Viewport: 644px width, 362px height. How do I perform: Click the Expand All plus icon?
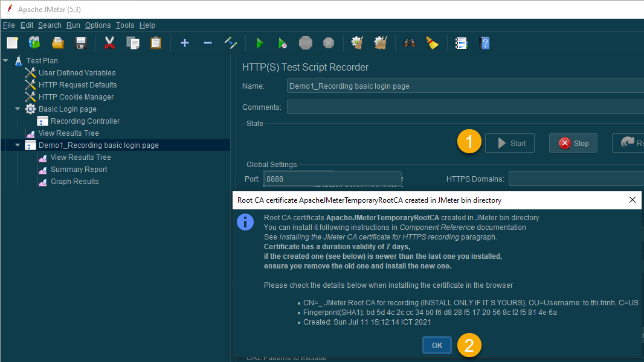coord(185,43)
